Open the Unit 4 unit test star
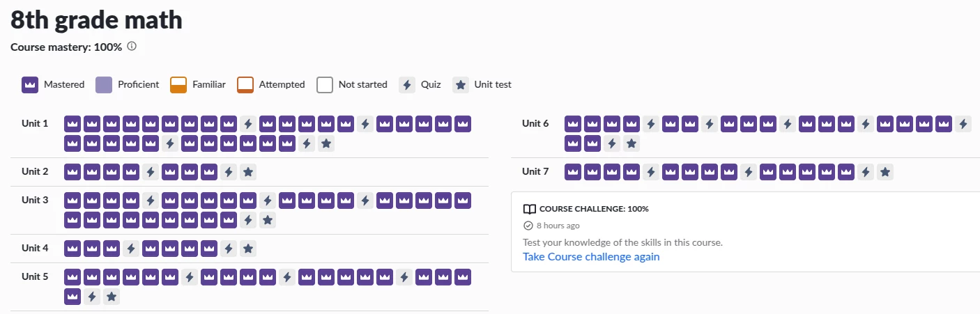980x314 pixels. coord(247,248)
